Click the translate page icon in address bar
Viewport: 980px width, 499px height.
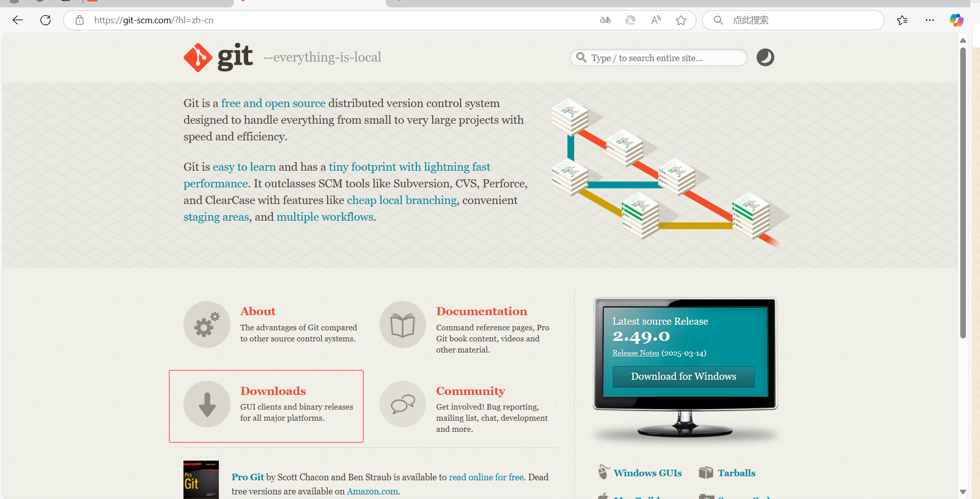[x=605, y=20]
